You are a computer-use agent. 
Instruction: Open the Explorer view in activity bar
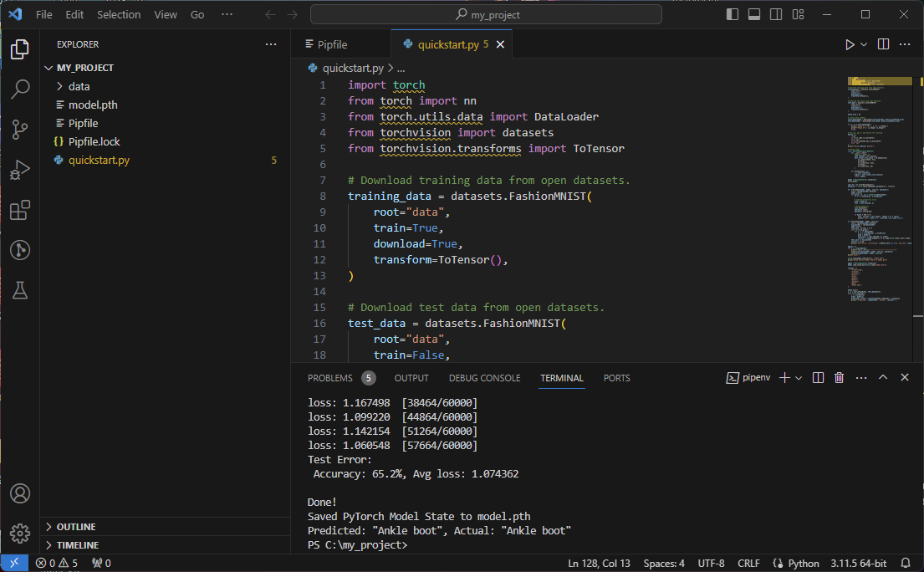tap(20, 49)
